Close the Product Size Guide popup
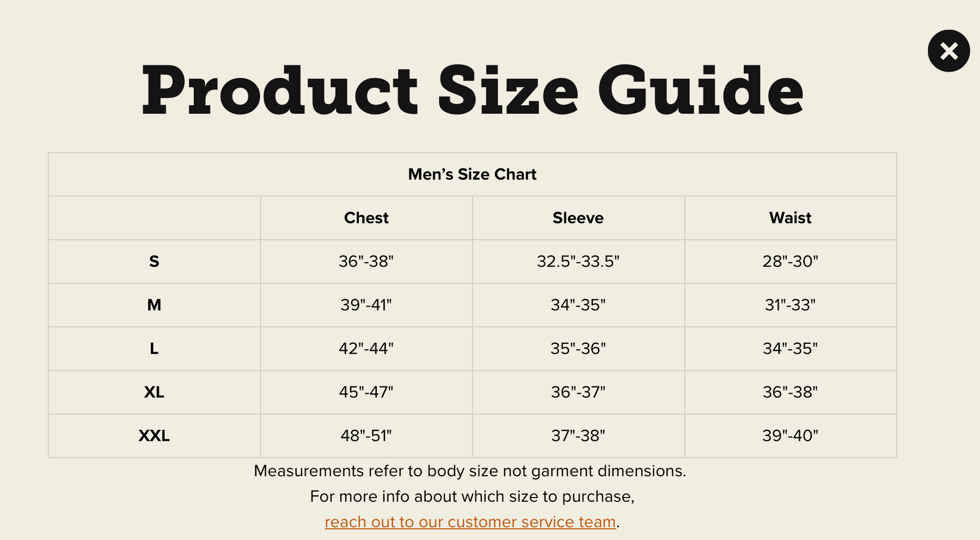 (x=948, y=51)
